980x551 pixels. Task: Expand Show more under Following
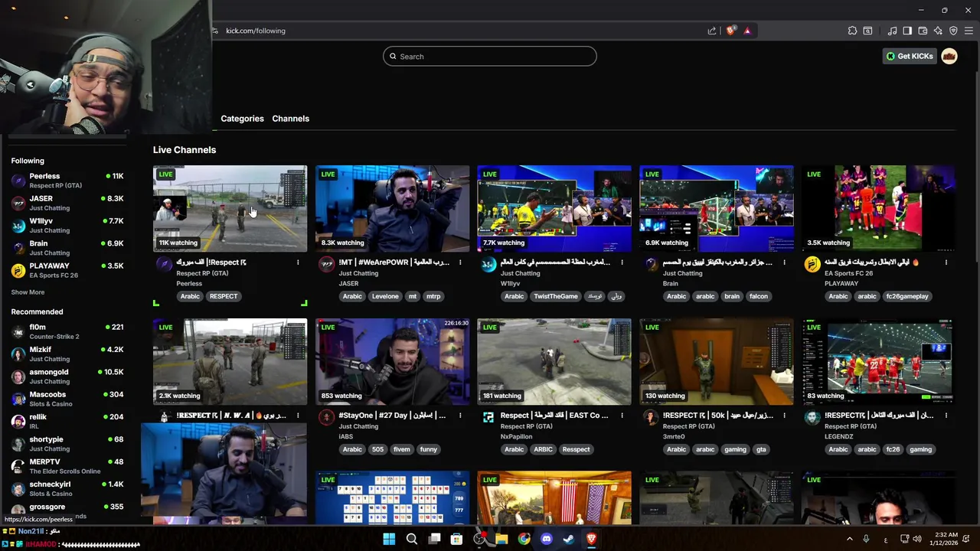tap(28, 292)
